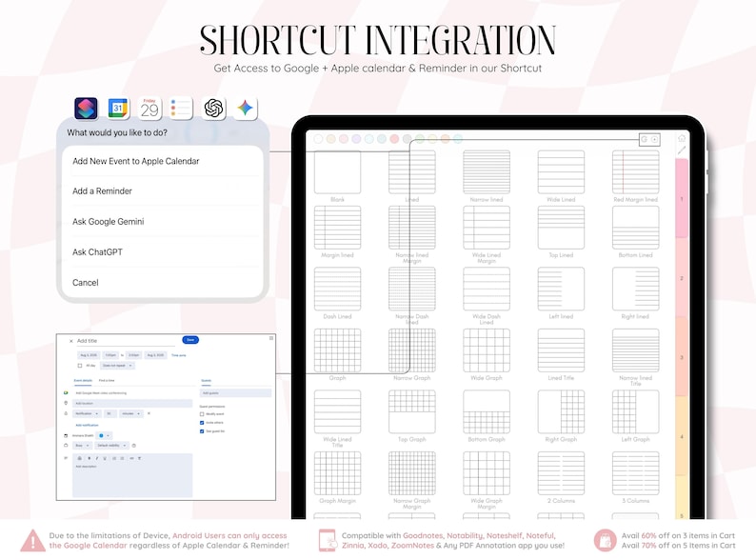
Task: Select the Blank page template thumbnail
Action: tap(337, 171)
